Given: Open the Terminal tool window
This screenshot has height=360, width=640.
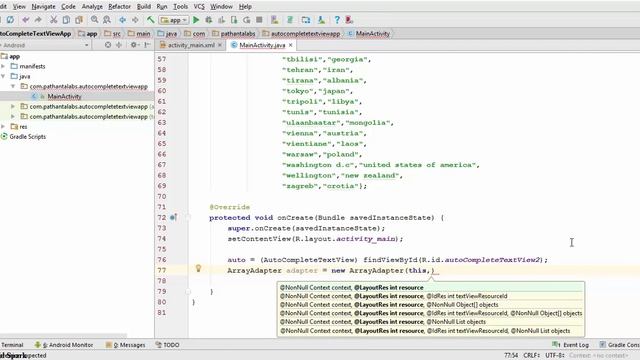Looking at the screenshot, I should (x=12, y=345).
